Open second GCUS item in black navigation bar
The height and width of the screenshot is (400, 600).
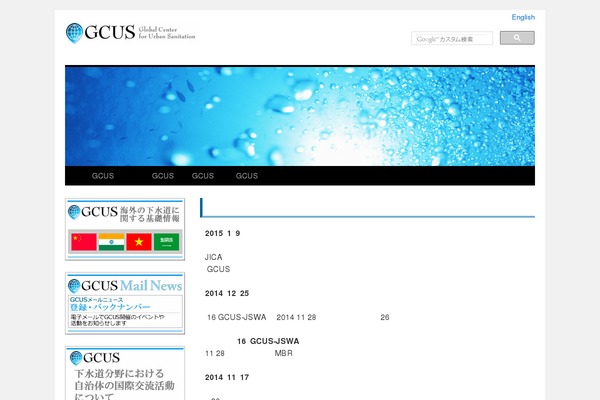pos(163,176)
